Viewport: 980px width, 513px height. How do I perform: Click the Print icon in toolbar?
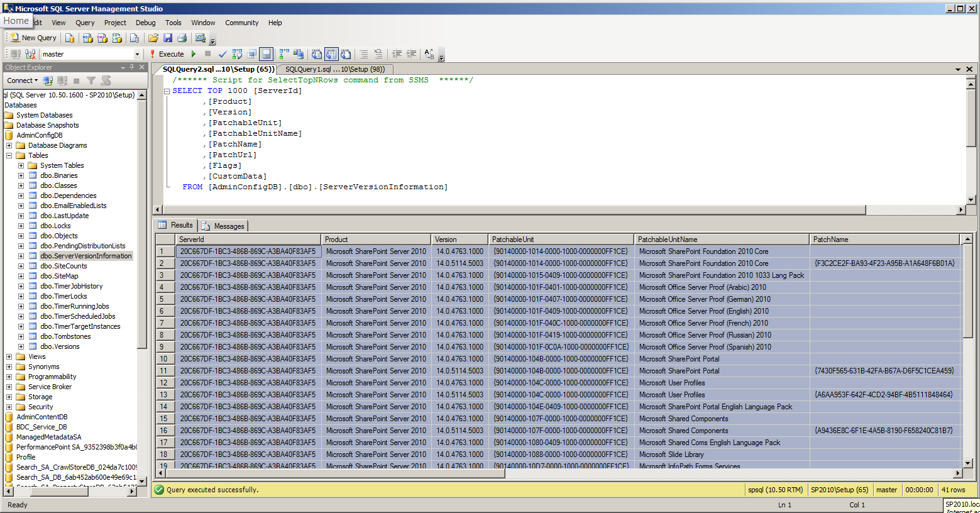182,38
